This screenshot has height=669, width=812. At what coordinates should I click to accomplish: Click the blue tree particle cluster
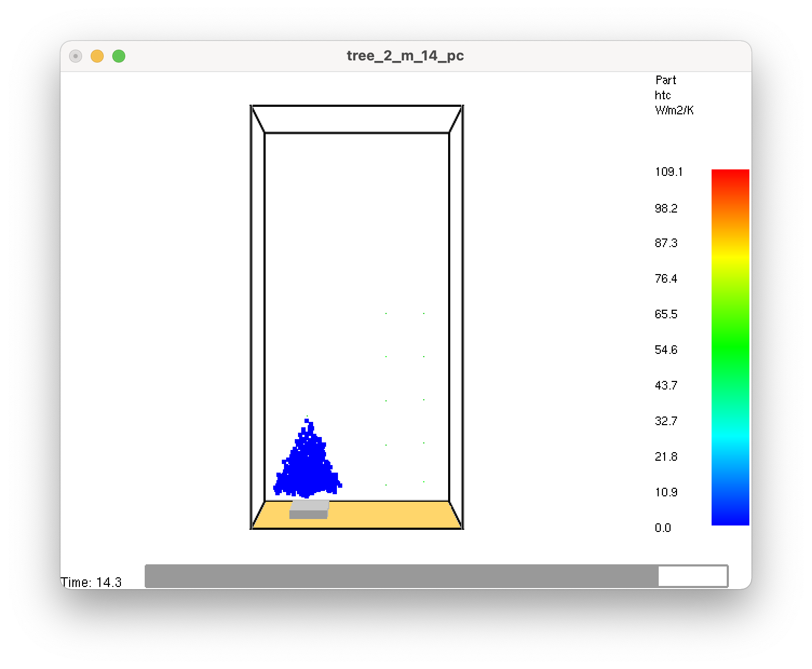pos(307,459)
